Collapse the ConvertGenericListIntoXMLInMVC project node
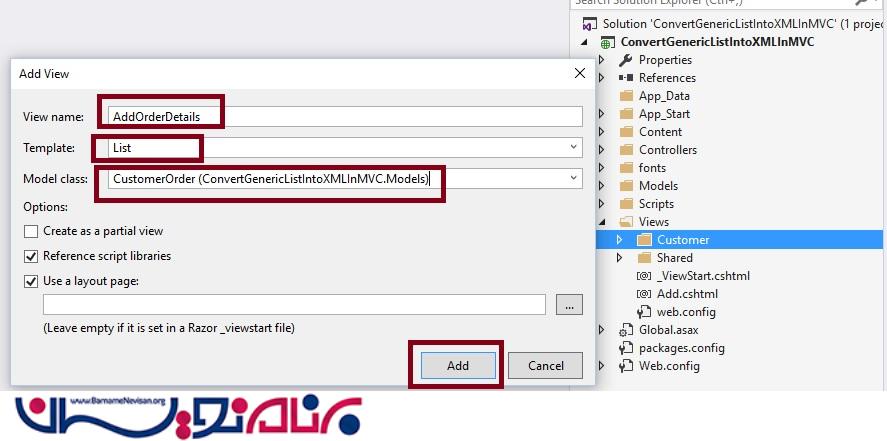 (584, 42)
